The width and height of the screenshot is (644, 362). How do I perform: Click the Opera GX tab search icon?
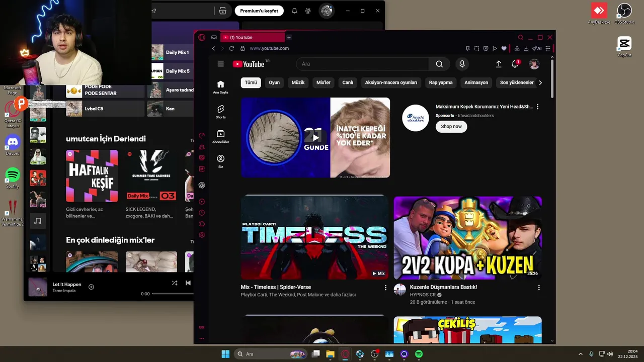pos(521,37)
